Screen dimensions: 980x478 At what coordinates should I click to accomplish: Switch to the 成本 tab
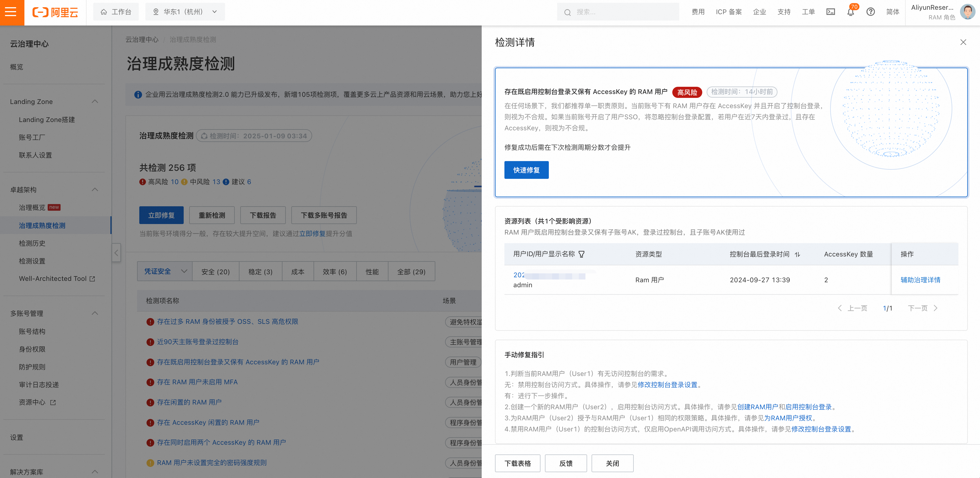(x=298, y=271)
